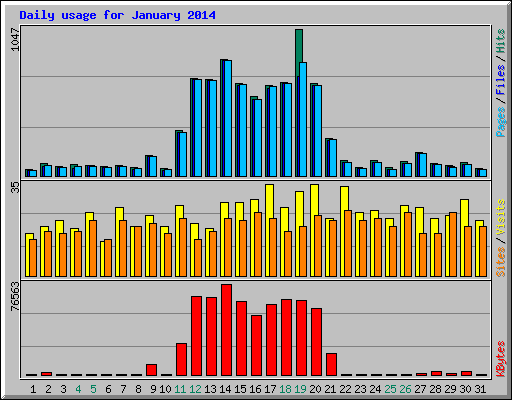The width and height of the screenshot is (512, 400).
Task: Click the yellow Visits legend label
Action: pos(501,217)
